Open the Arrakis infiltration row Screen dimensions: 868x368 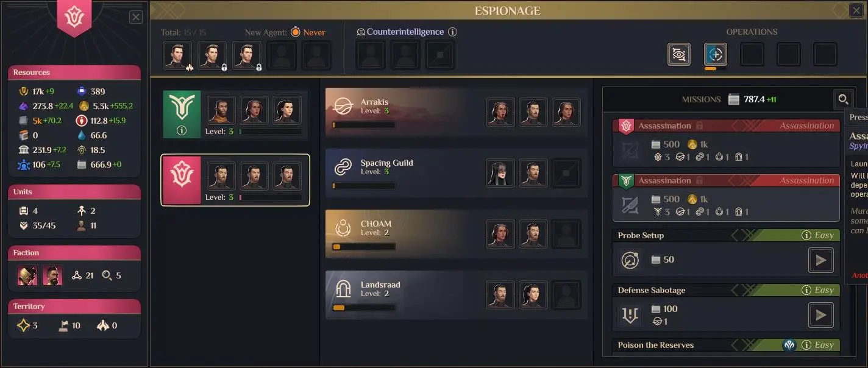coord(456,112)
